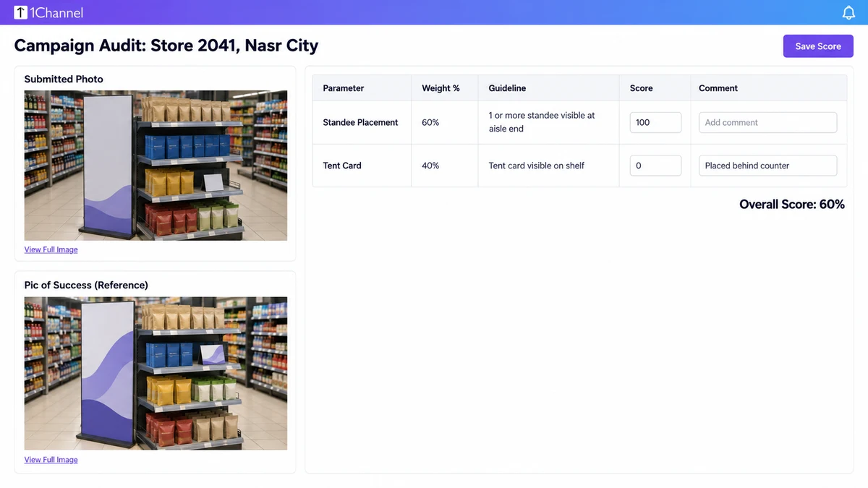Viewport: 868px width, 488px height.
Task: Click the Pic of Success (Reference) heading
Action: click(86, 285)
